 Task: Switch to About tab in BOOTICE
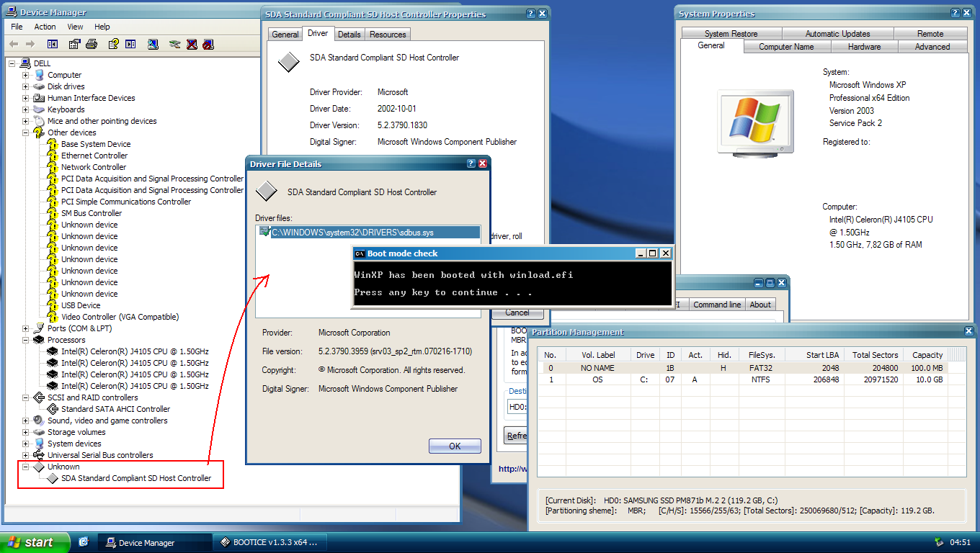tap(760, 305)
